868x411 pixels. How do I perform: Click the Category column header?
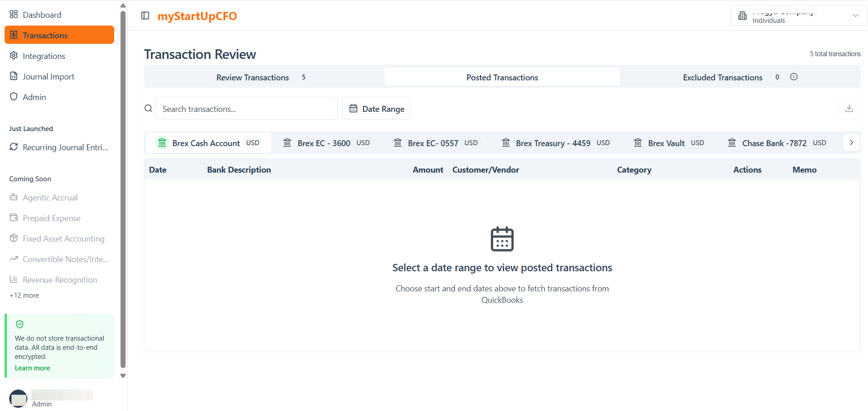coord(634,170)
